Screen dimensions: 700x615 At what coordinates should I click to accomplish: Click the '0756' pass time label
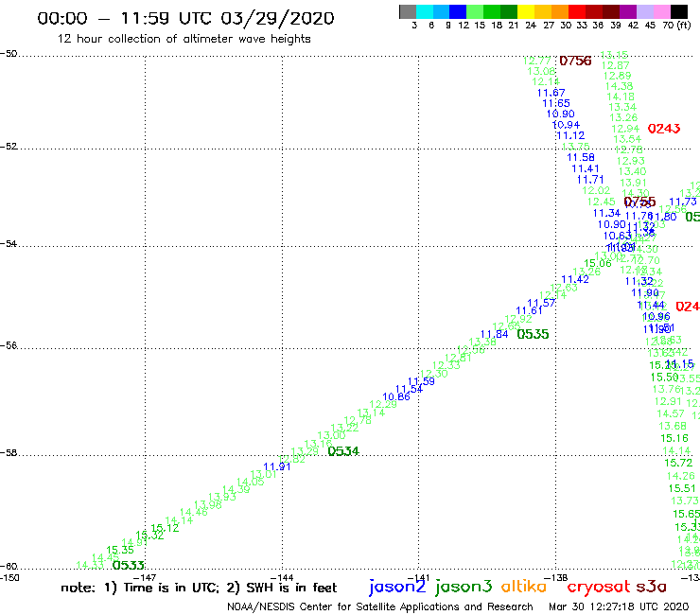tap(575, 61)
